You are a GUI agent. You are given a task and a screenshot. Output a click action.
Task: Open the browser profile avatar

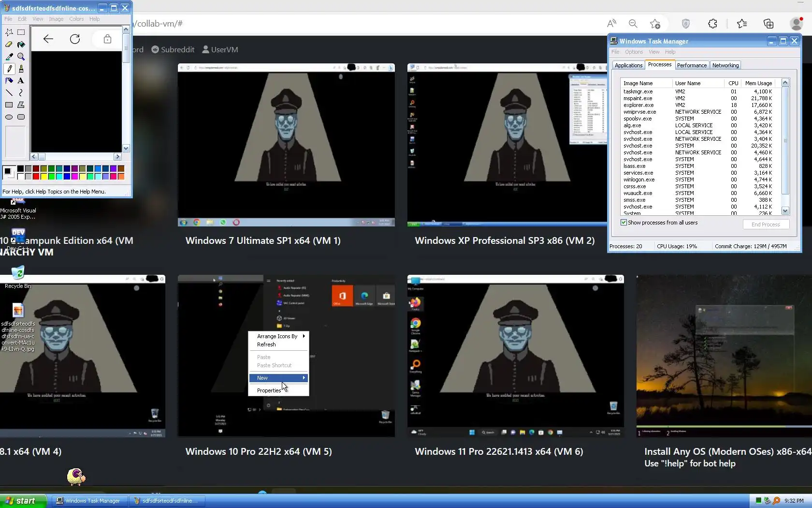[x=796, y=24]
